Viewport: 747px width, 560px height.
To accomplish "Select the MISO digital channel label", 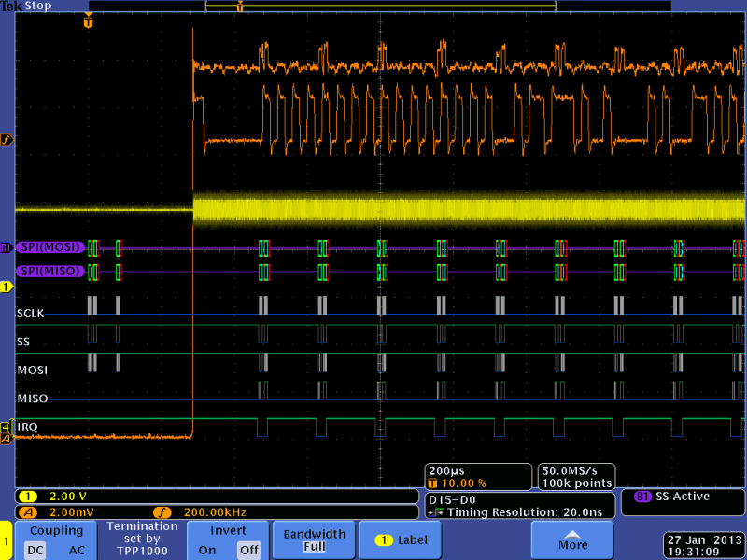I will tap(33, 399).
